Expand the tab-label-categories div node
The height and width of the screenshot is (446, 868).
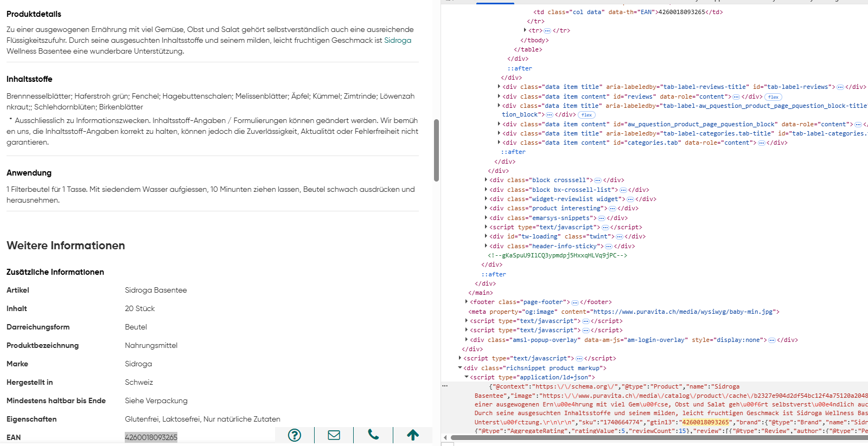click(x=499, y=133)
